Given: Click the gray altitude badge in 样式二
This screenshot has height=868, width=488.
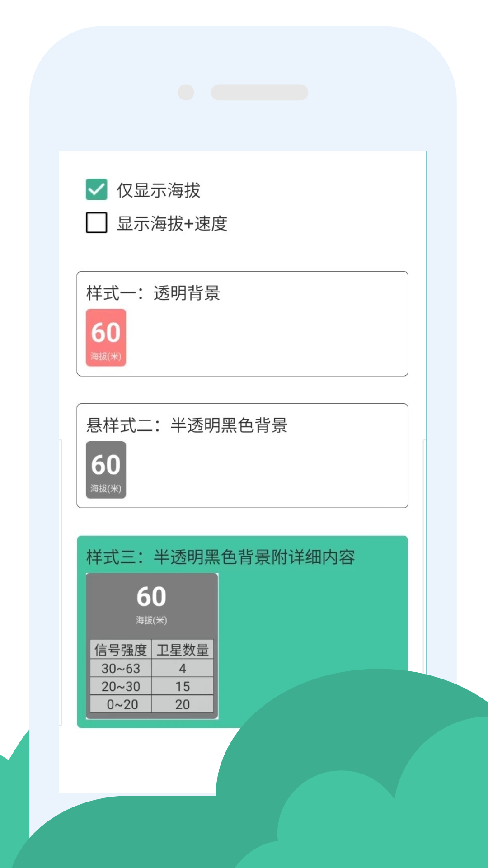Looking at the screenshot, I should [x=106, y=470].
